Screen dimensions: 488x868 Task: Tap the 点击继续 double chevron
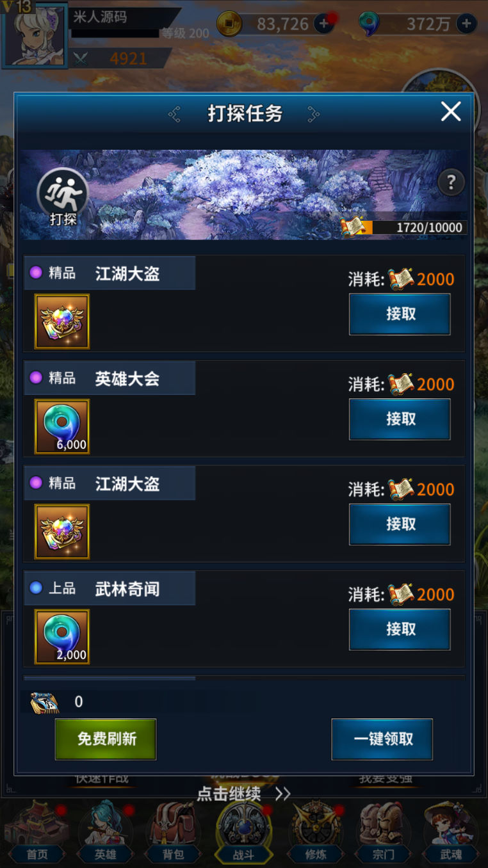[x=282, y=794]
